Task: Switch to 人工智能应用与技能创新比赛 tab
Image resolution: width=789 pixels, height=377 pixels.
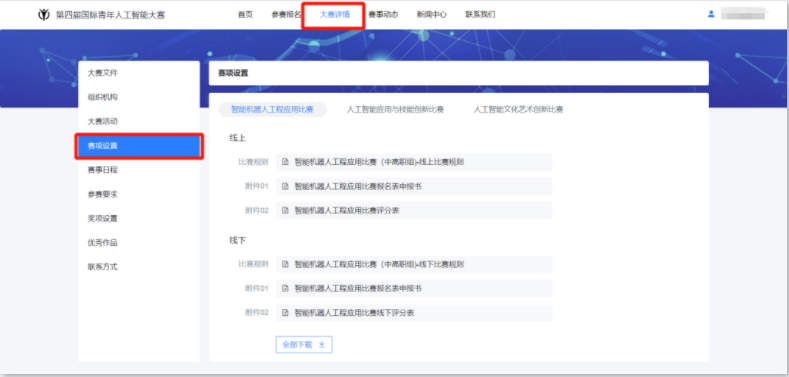Action: tap(396, 109)
